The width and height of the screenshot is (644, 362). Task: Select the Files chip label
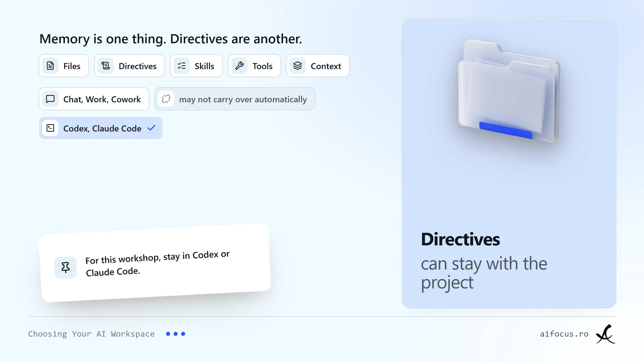tap(72, 66)
